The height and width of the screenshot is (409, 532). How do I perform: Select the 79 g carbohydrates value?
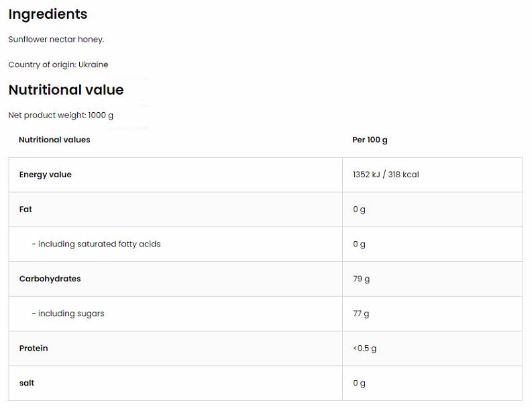(x=361, y=279)
